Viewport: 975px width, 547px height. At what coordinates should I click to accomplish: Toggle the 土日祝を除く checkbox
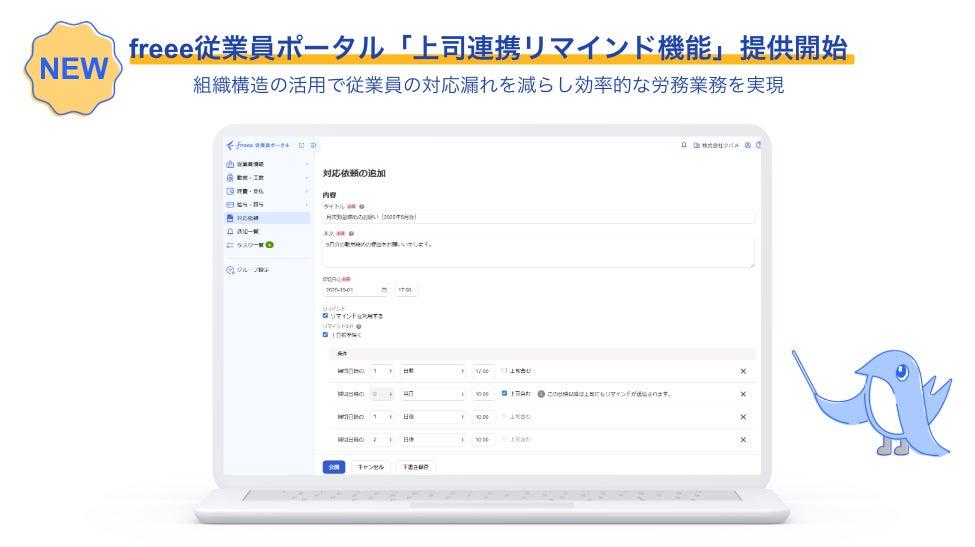click(x=325, y=334)
